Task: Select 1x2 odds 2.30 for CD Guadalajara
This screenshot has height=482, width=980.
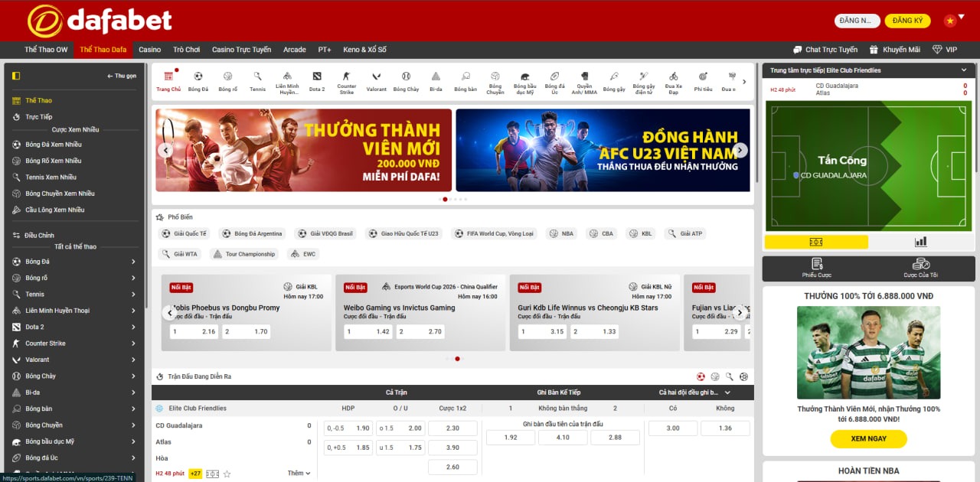Action: pyautogui.click(x=452, y=428)
